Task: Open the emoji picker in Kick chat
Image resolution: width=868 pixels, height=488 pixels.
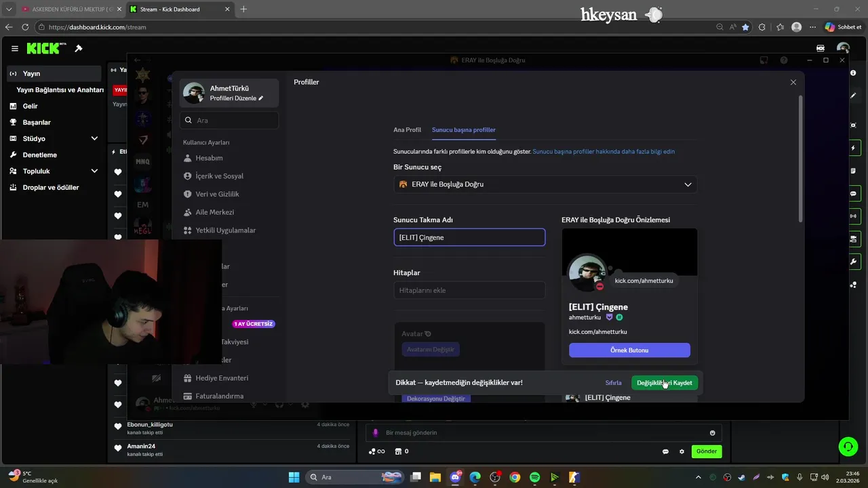Action: [x=712, y=433]
